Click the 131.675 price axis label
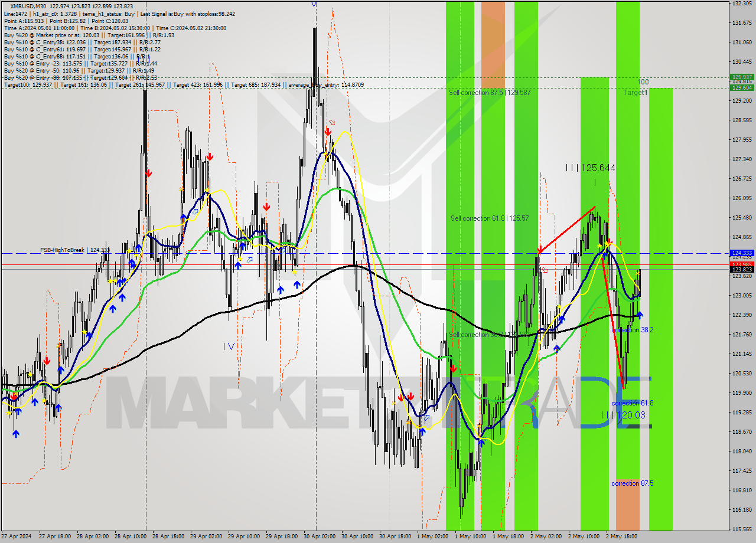Viewport: 756px width, 543px height. click(x=742, y=23)
